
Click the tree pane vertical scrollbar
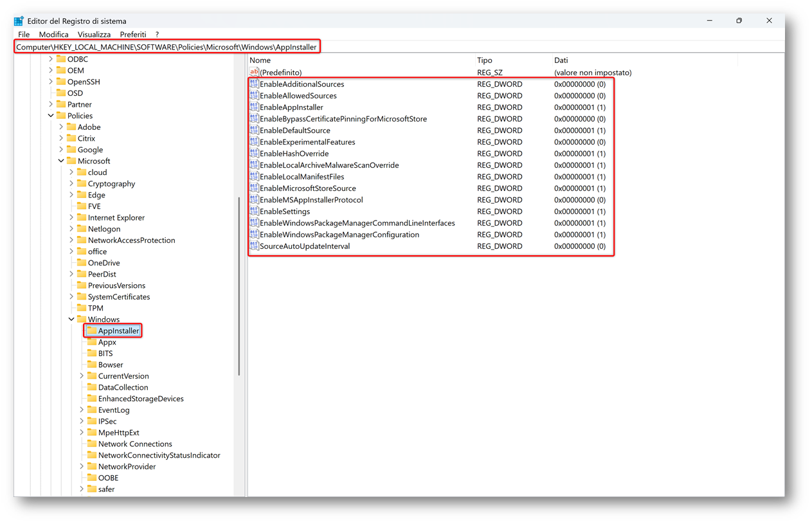tap(240, 283)
